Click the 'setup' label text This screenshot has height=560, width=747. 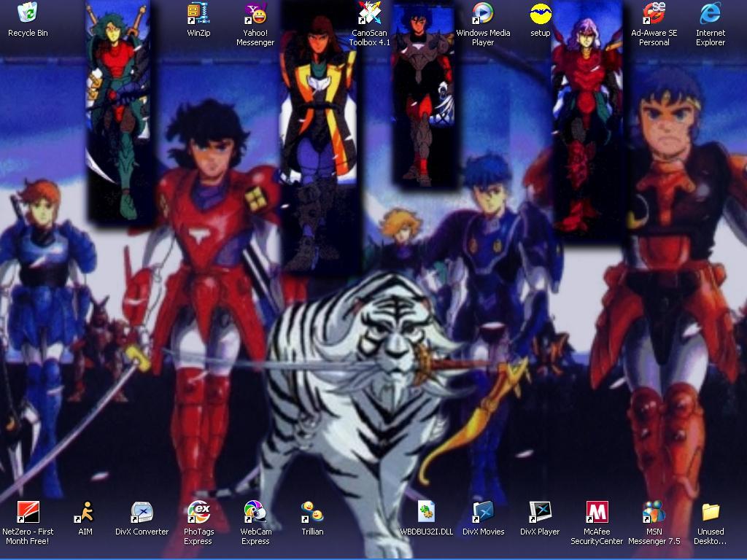pos(541,33)
